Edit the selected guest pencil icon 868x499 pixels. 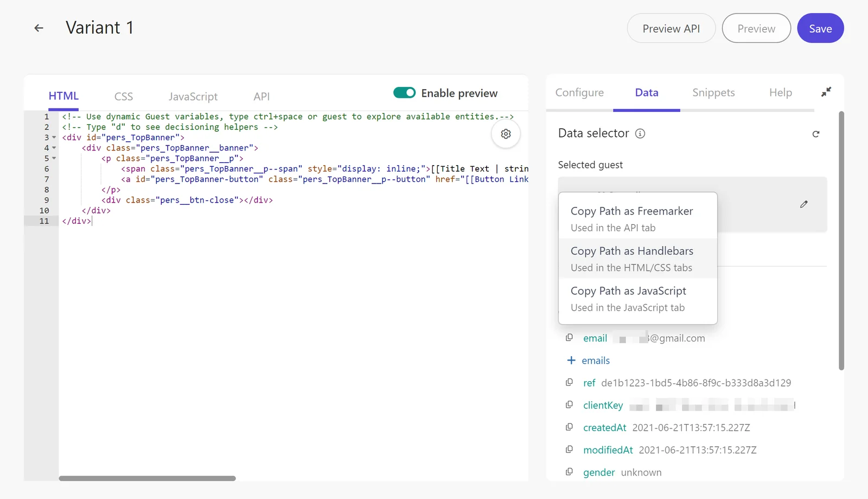[x=803, y=204]
